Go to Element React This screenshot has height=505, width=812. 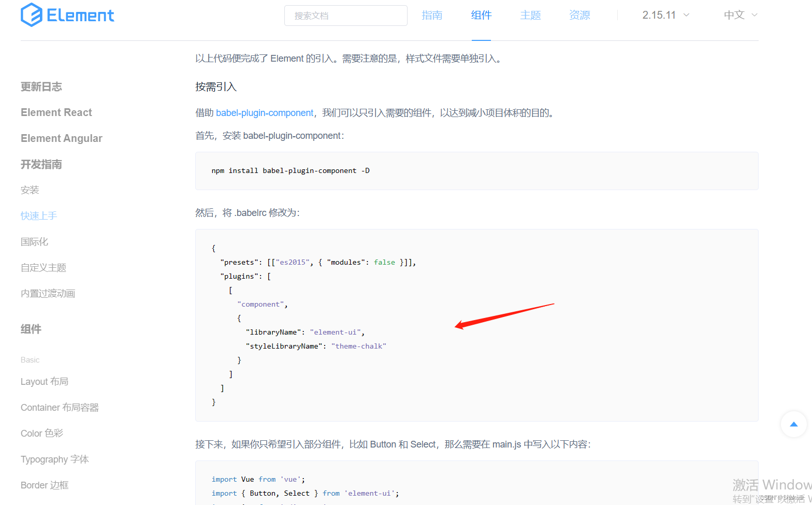pos(56,112)
